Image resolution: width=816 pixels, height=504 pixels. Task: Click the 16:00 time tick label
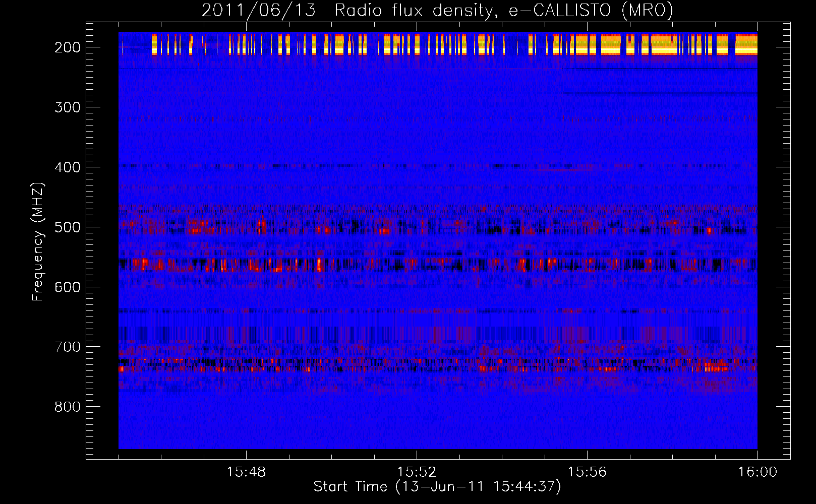[x=757, y=472]
